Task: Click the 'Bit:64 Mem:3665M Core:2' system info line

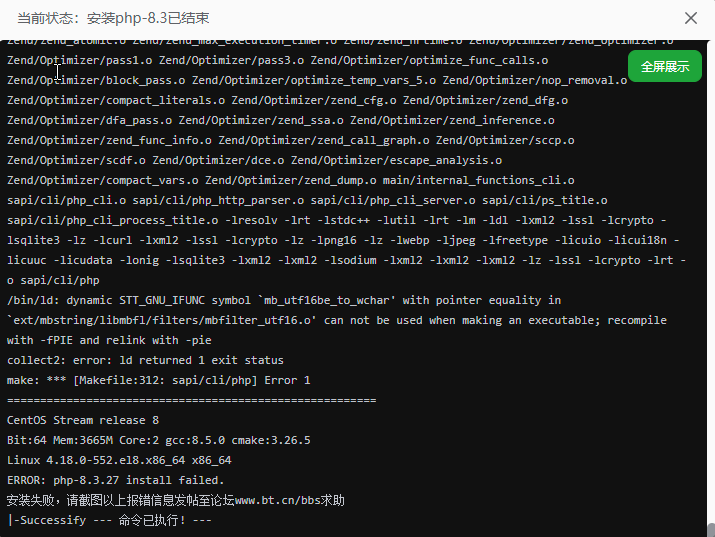Action: tap(158, 440)
